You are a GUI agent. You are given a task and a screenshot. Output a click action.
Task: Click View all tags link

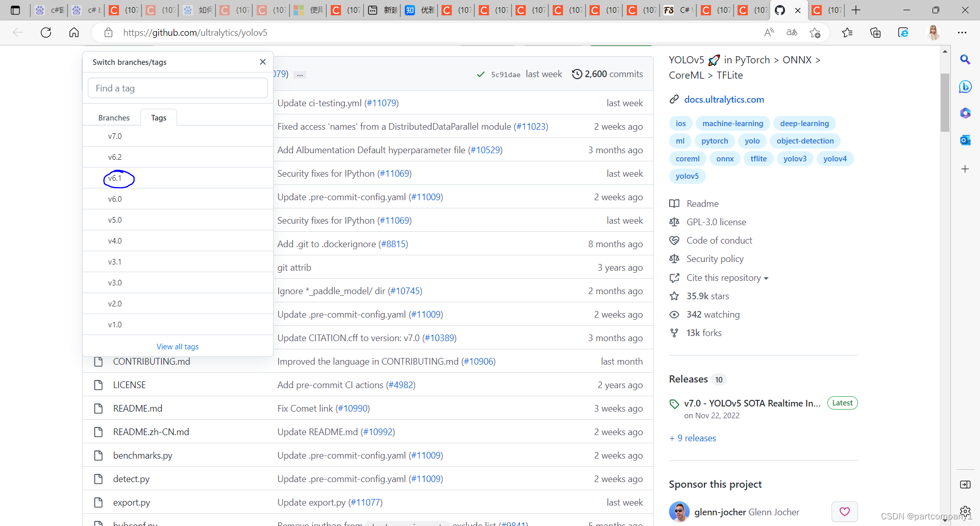pos(178,347)
